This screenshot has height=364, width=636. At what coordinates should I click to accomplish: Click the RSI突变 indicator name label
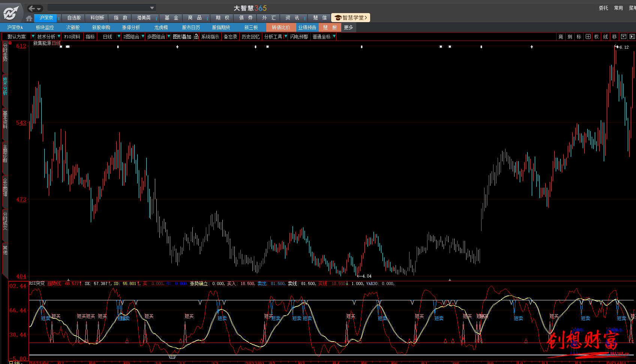[37, 283]
